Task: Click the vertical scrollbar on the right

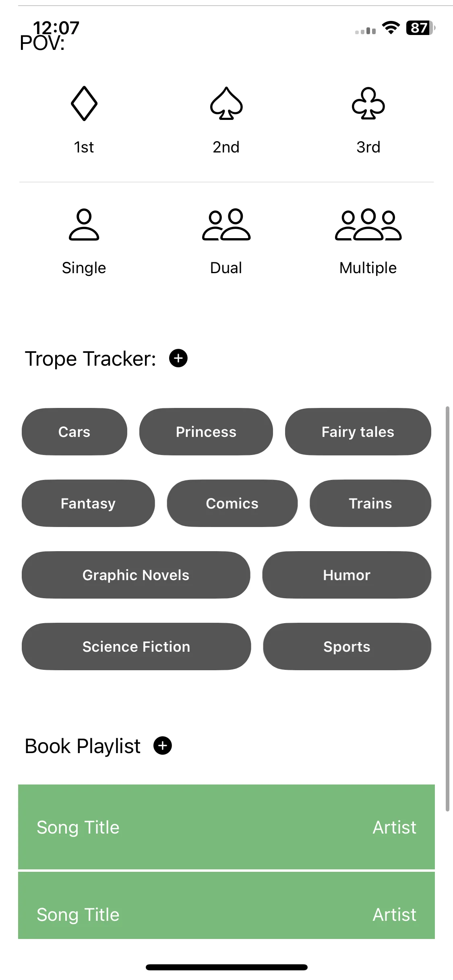Action: 447,609
